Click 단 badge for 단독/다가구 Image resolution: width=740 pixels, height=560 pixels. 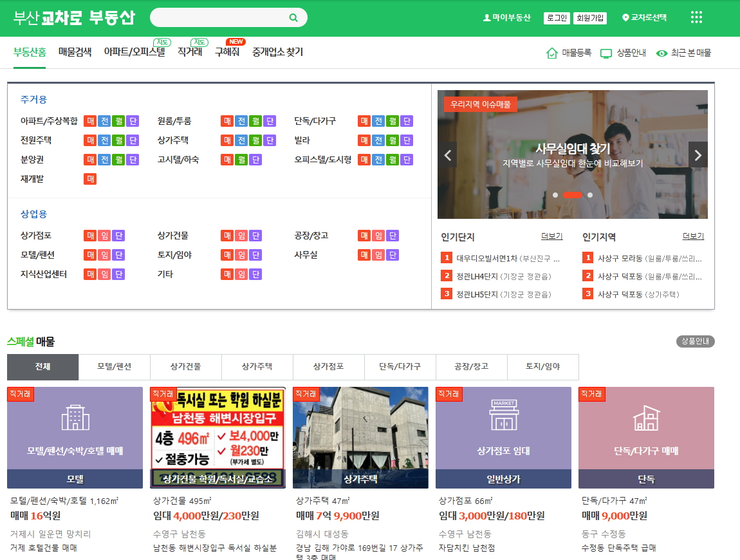[x=406, y=121]
